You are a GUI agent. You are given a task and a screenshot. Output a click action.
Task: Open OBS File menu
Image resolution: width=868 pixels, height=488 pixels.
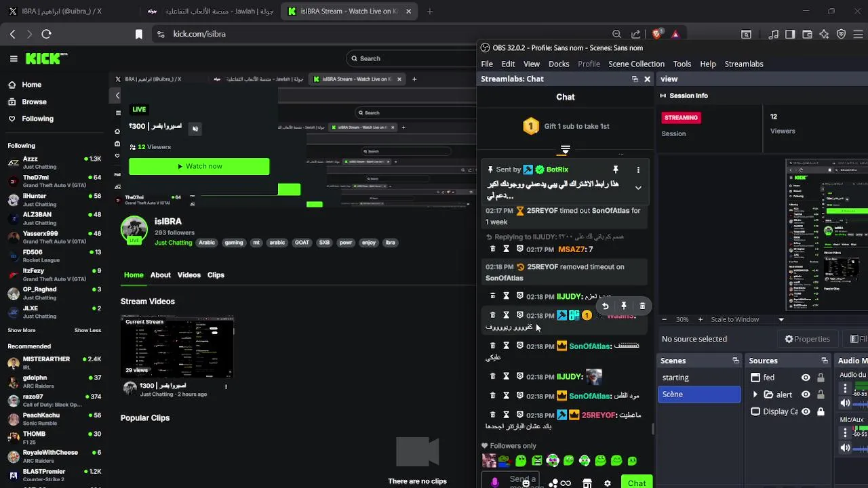point(487,64)
